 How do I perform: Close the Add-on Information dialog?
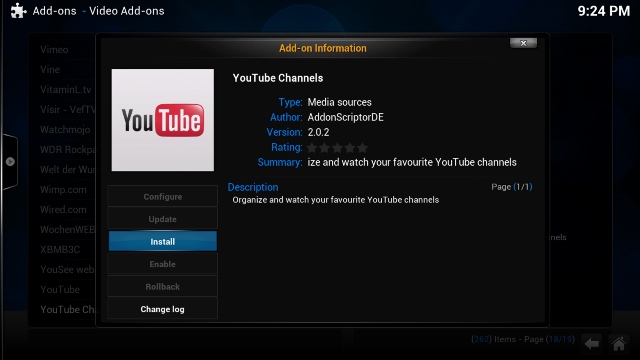point(523,43)
